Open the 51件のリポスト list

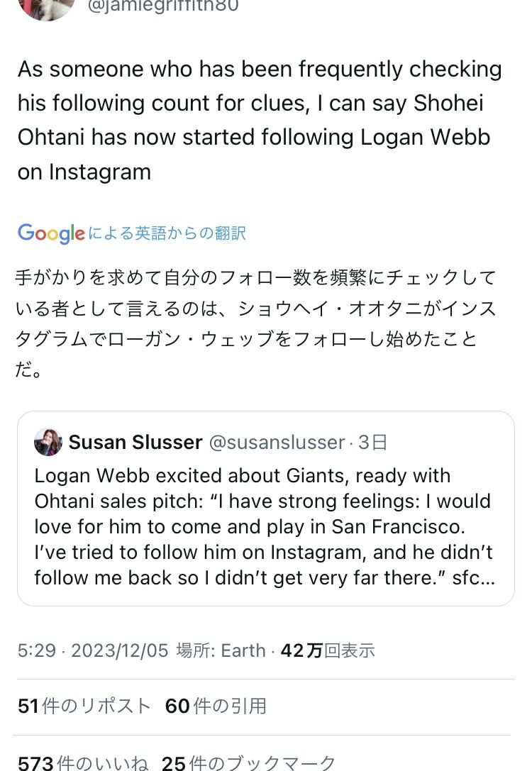84,706
